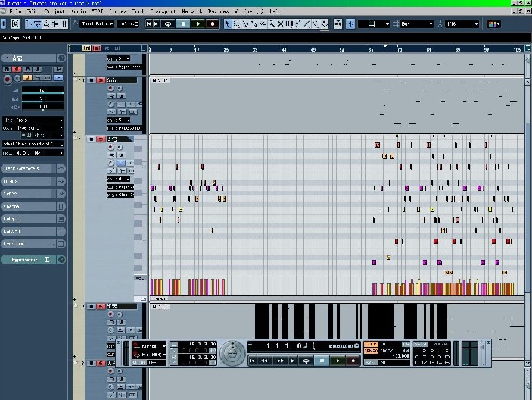Image resolution: width=532 pixels, height=400 pixels.
Task: Open the quantize value dropdown
Action: click(462, 24)
